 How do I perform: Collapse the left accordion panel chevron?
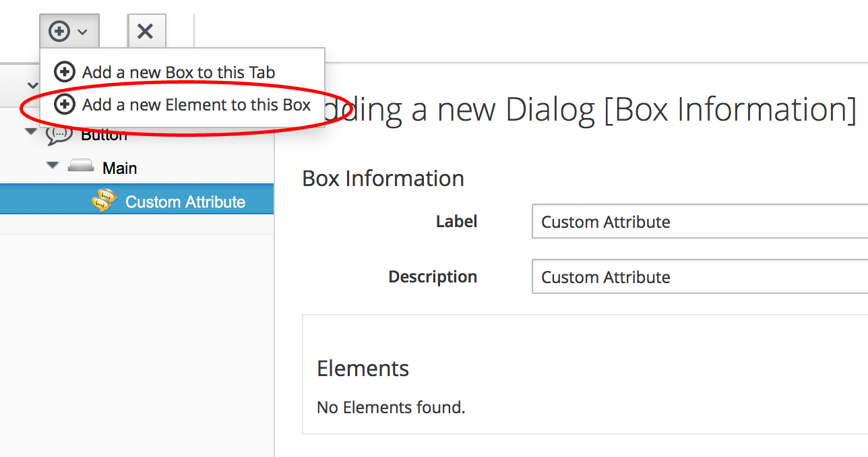pyautogui.click(x=32, y=86)
